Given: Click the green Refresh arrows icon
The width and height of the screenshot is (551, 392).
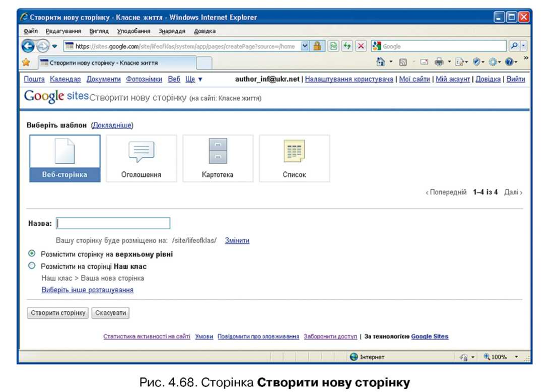Looking at the screenshot, I should pyautogui.click(x=347, y=46).
